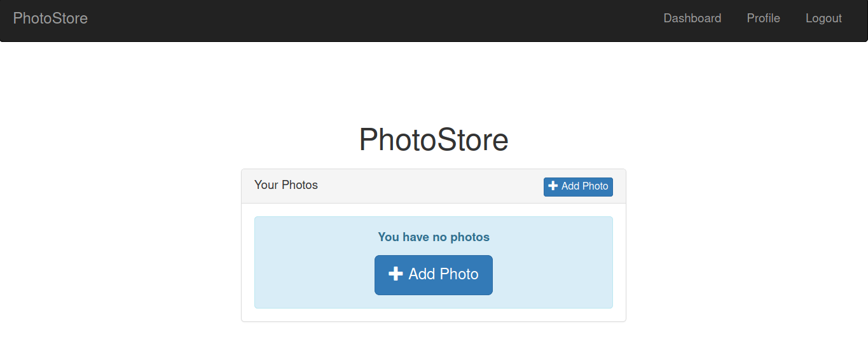Open the PhotoStore brand link in navbar
868x341 pixels.
[x=50, y=18]
